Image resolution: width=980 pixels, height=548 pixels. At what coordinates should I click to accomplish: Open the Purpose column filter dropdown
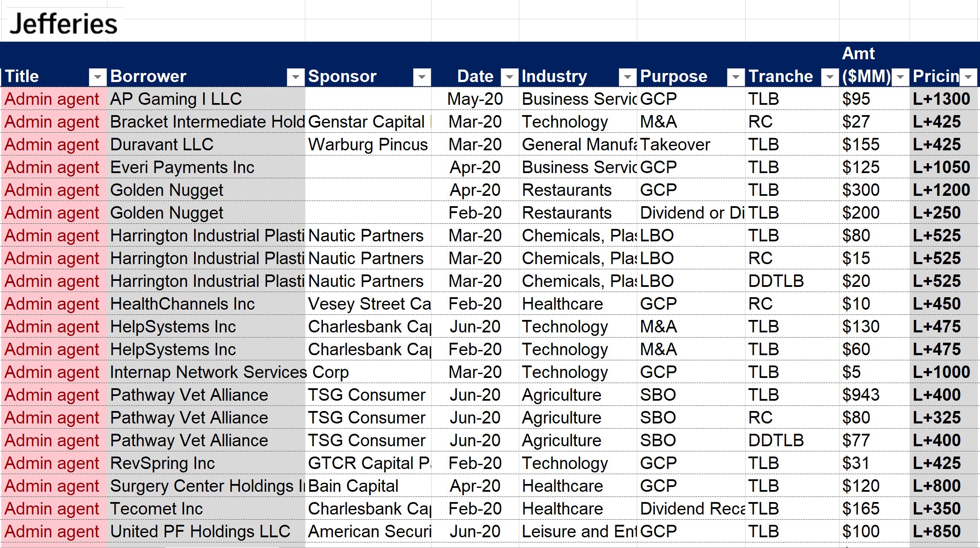click(736, 77)
